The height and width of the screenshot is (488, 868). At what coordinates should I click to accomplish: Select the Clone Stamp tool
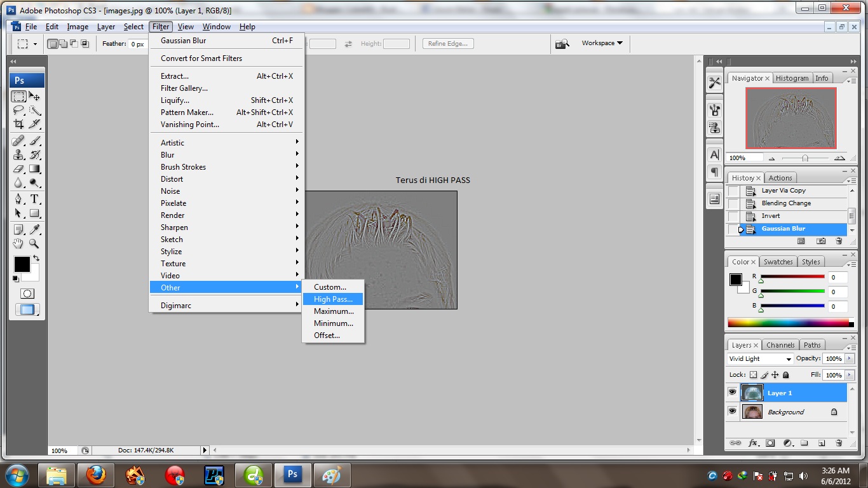pyautogui.click(x=19, y=155)
